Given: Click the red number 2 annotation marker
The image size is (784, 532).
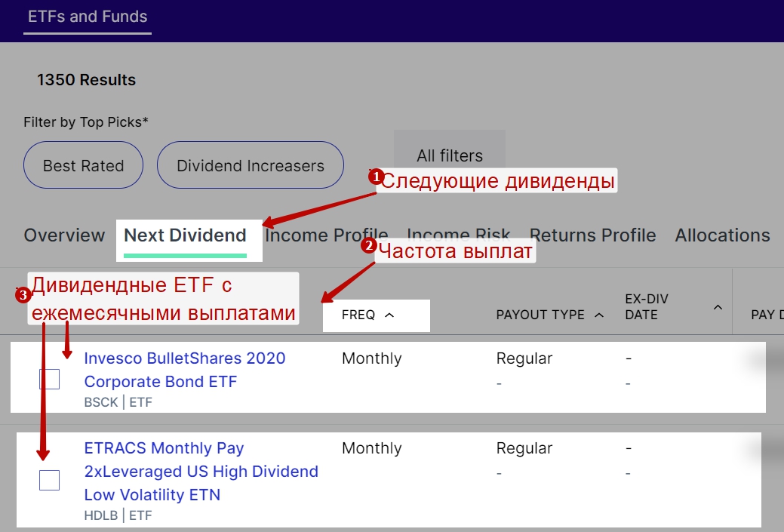Looking at the screenshot, I should (369, 245).
